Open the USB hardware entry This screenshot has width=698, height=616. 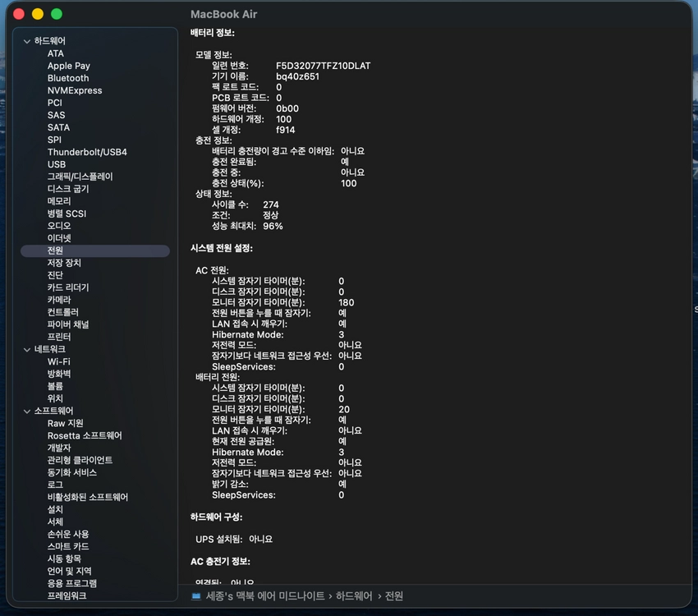pos(57,164)
